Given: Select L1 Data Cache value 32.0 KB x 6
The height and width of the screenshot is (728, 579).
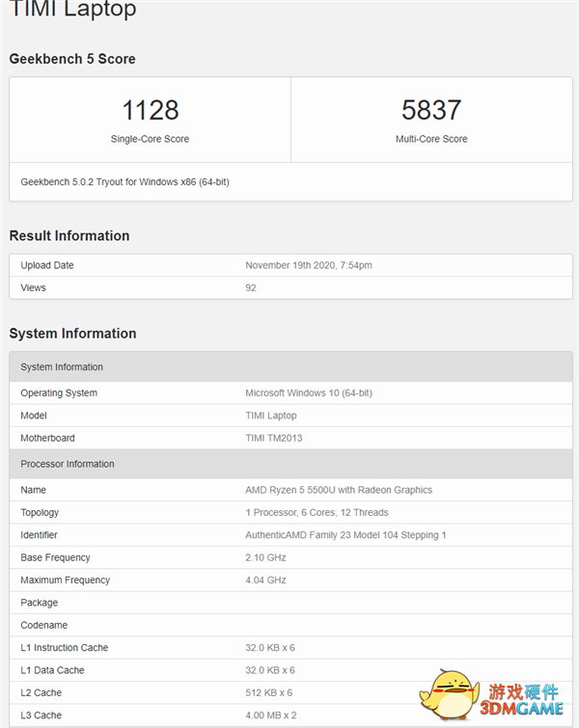Looking at the screenshot, I should [x=270, y=670].
